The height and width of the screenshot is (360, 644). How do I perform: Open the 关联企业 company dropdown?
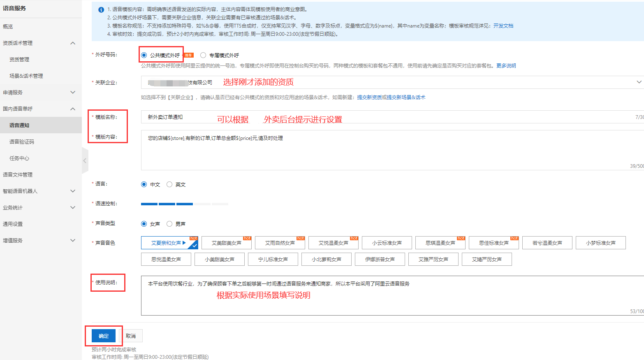pos(392,82)
